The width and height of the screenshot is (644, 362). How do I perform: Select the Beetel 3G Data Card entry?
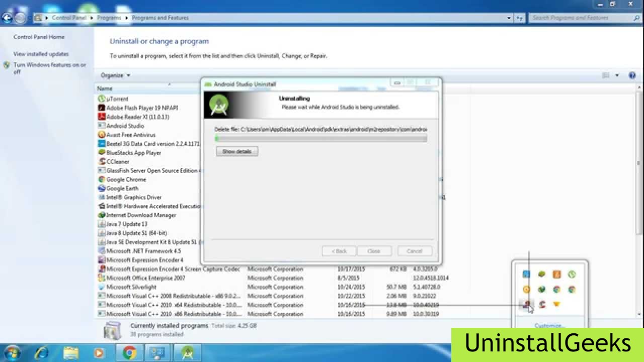point(152,144)
